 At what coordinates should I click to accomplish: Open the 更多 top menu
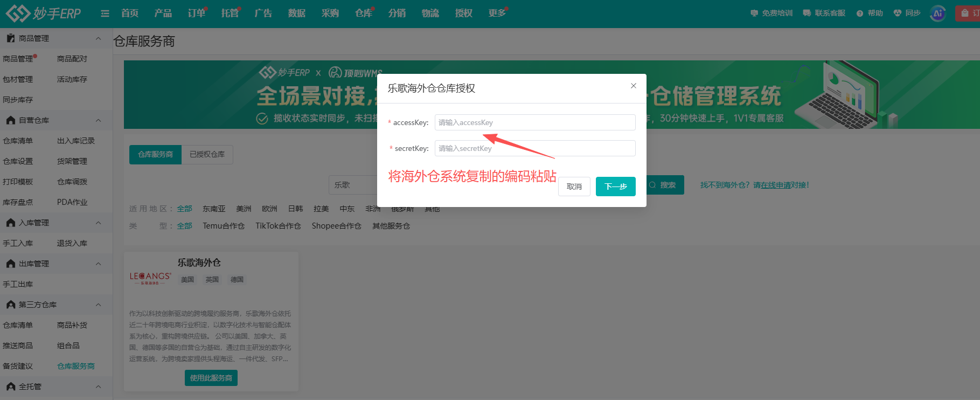click(497, 13)
